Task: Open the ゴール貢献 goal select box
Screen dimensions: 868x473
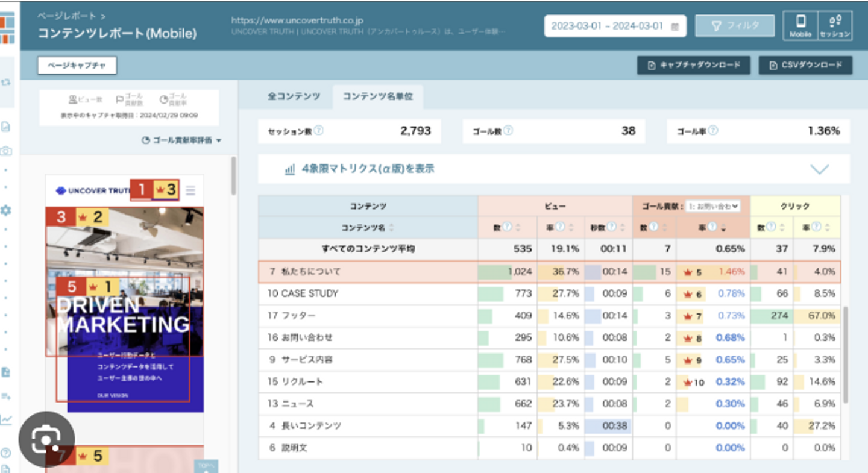Action: (713, 206)
